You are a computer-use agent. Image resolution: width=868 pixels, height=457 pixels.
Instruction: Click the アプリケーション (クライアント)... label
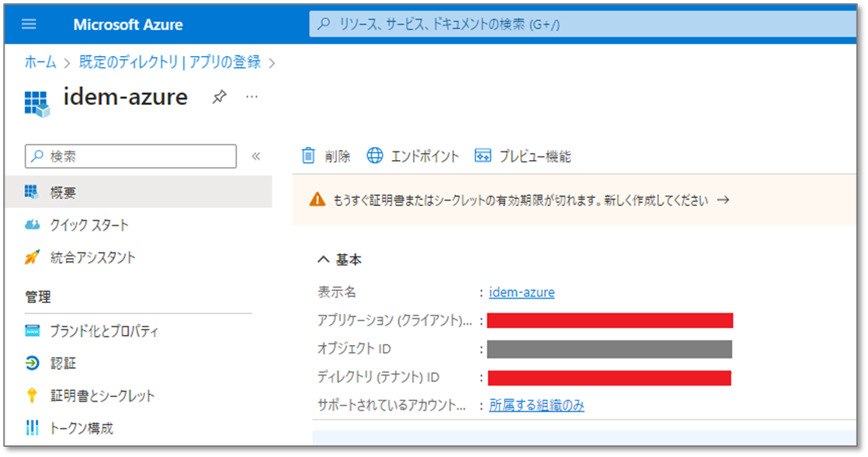[x=394, y=320]
